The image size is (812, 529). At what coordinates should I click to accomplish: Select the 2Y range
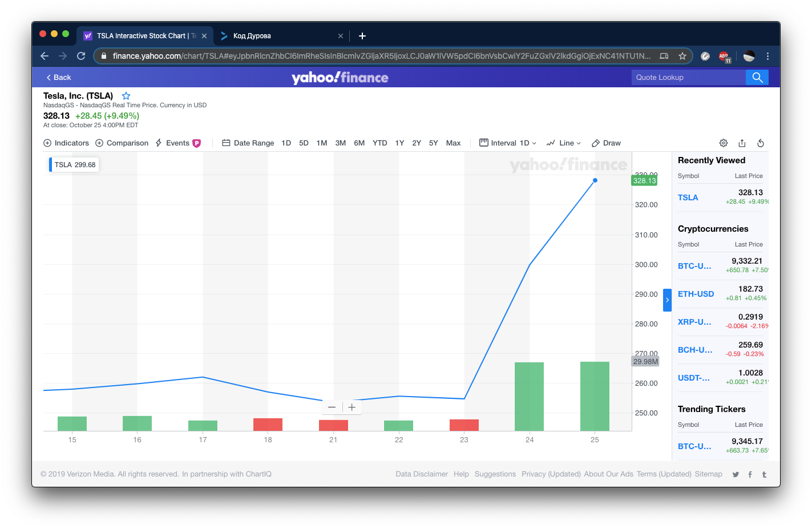click(x=417, y=143)
